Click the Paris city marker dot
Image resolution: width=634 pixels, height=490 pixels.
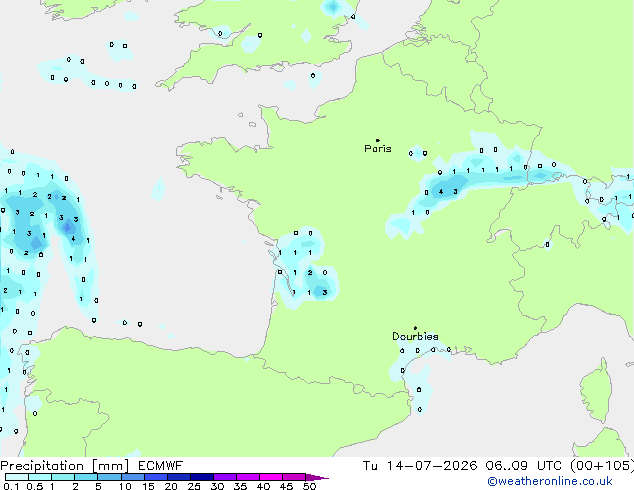tap(378, 140)
